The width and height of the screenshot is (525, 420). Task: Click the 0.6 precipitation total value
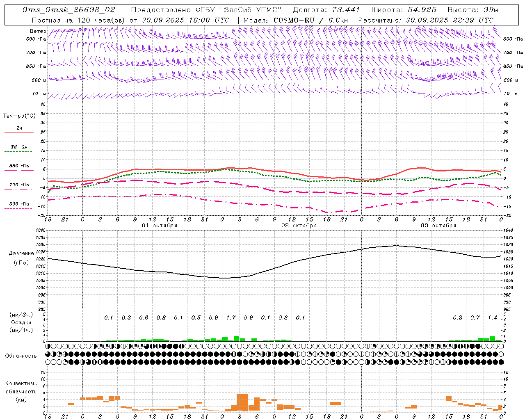coord(144,318)
